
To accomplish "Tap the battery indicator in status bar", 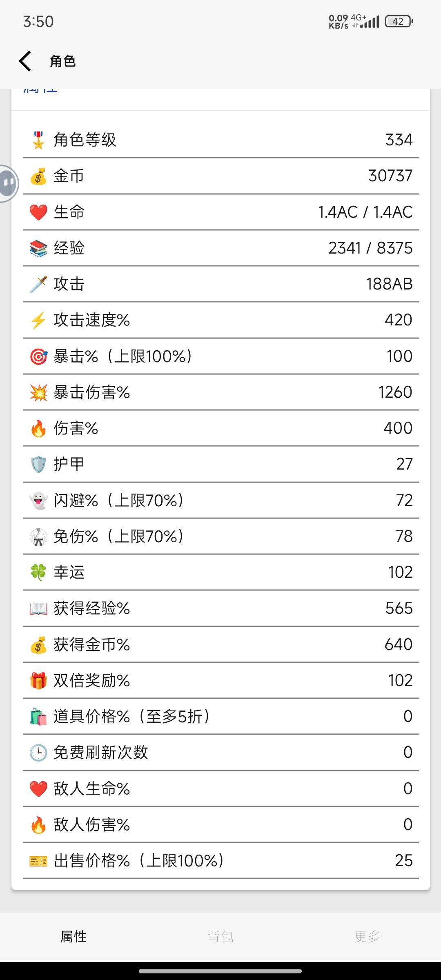I will click(x=399, y=21).
